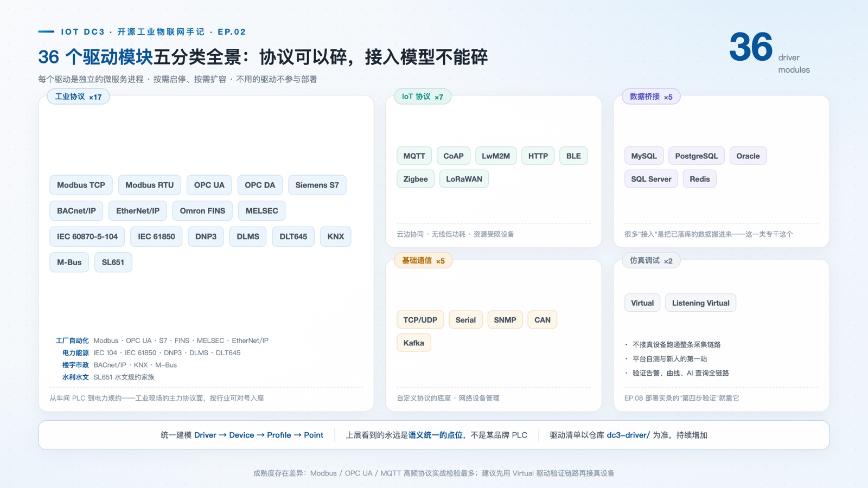Select the IEC 60870-5-104 chip

(x=87, y=236)
